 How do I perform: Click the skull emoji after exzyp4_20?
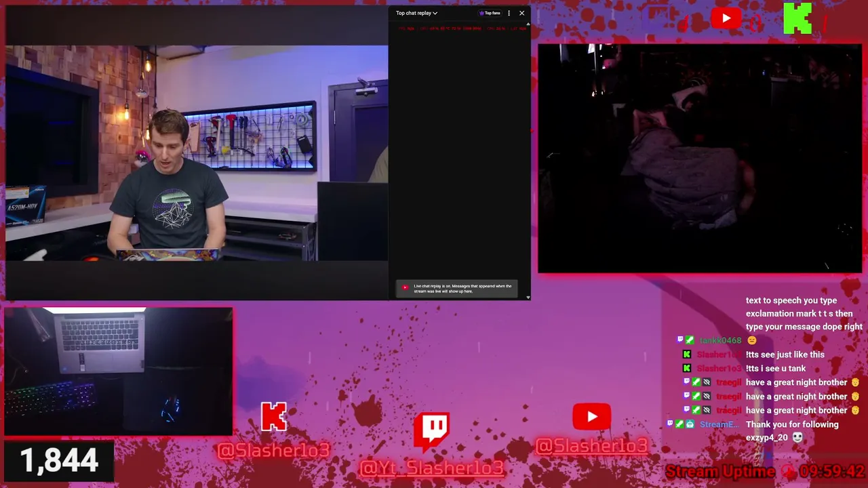[x=797, y=438]
